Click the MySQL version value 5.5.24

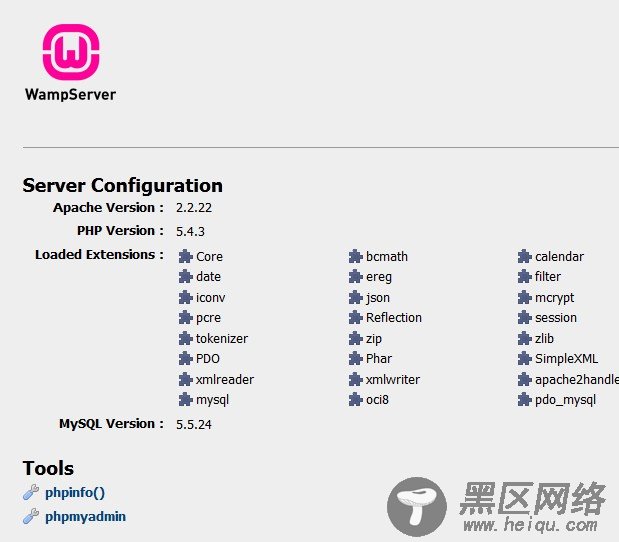194,424
